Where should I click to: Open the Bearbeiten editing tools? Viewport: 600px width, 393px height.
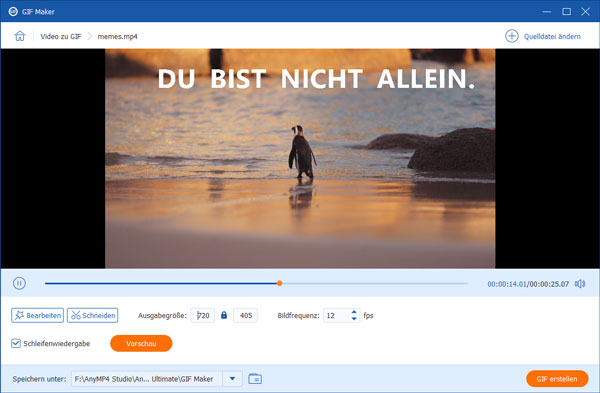point(38,315)
